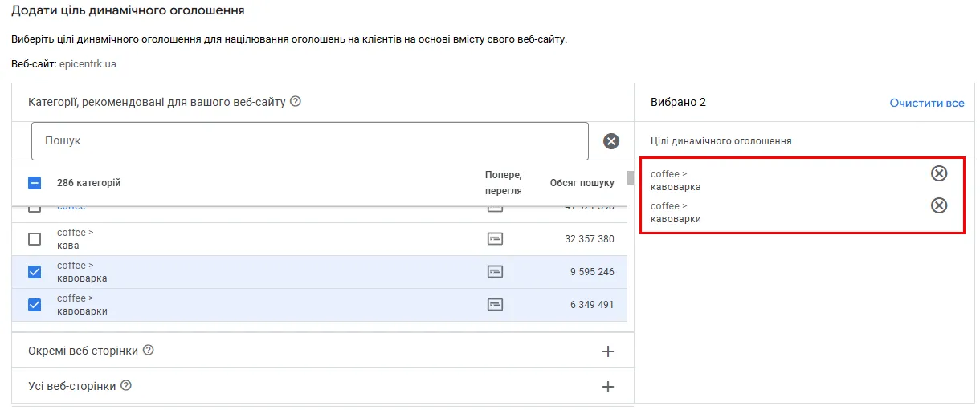Click Очистити все link
The width and height of the screenshot is (980, 410).
click(926, 103)
